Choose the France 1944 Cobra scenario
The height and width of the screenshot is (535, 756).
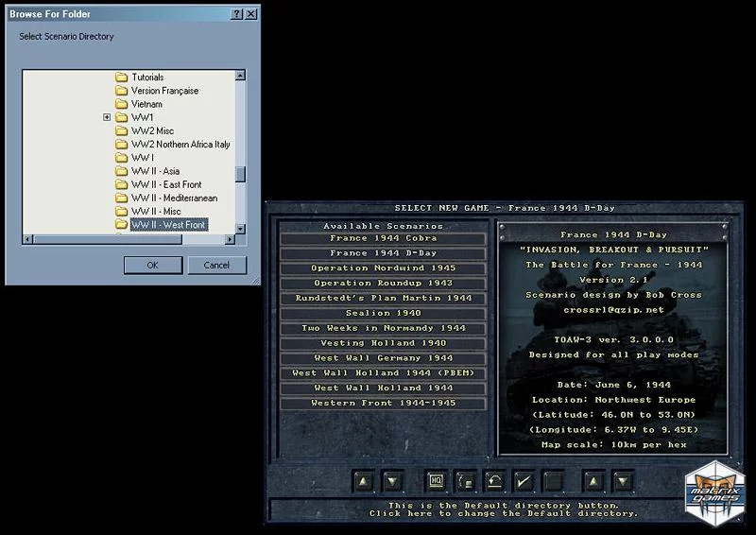tap(384, 238)
